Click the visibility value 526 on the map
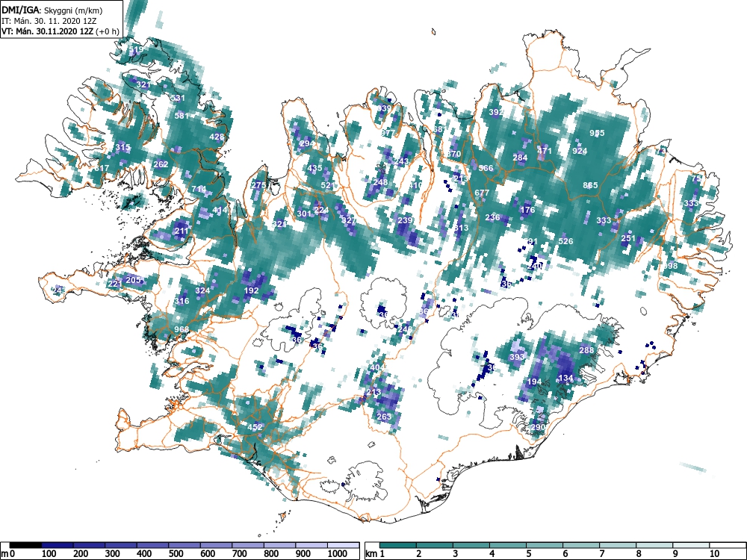The width and height of the screenshot is (747, 560). 565,241
